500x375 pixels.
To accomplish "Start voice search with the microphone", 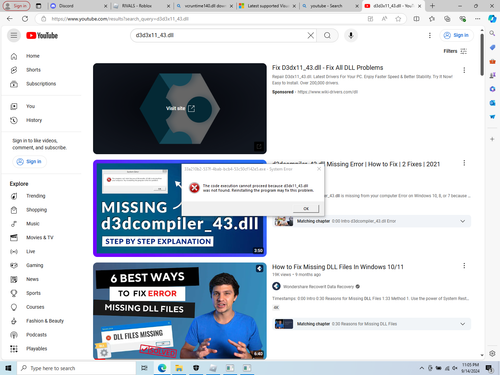I will coord(351,35).
